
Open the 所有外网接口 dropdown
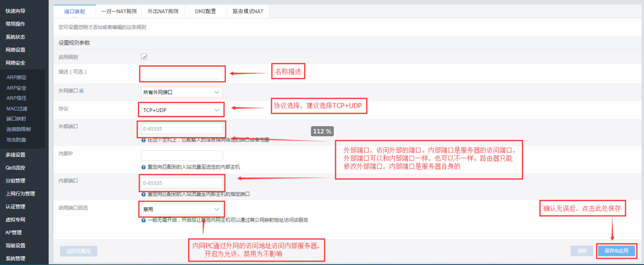(181, 92)
